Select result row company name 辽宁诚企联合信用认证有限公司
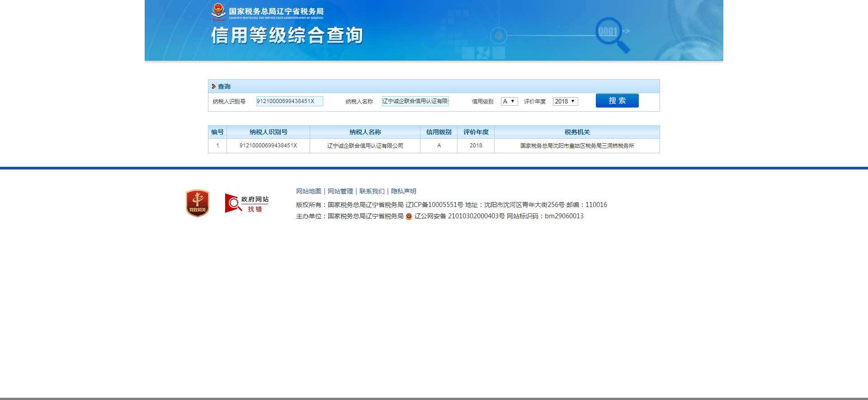This screenshot has width=868, height=400. pos(365,146)
